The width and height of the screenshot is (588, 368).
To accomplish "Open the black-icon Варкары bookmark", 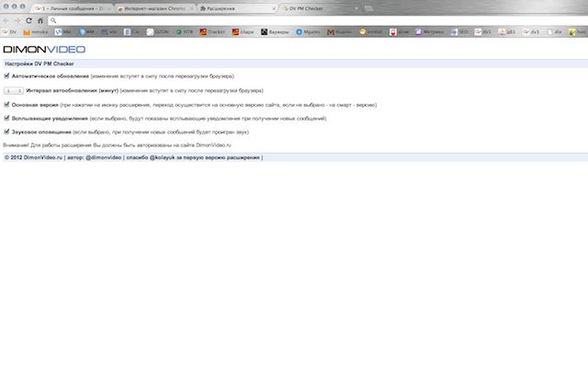I will pos(275,32).
